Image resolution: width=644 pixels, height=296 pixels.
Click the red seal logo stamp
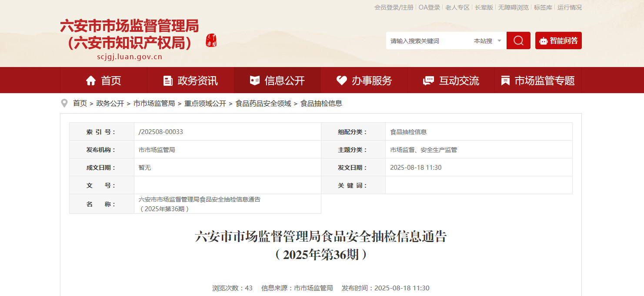(211, 40)
